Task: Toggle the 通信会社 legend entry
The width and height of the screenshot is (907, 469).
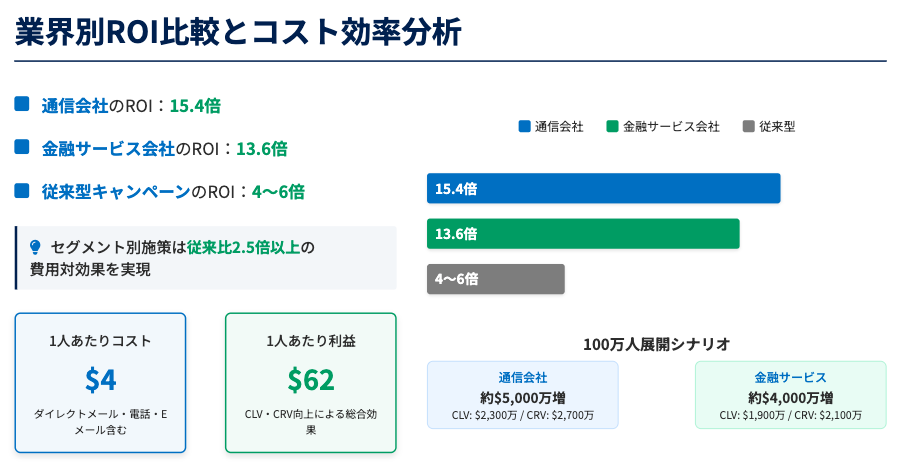Action: coord(551,127)
